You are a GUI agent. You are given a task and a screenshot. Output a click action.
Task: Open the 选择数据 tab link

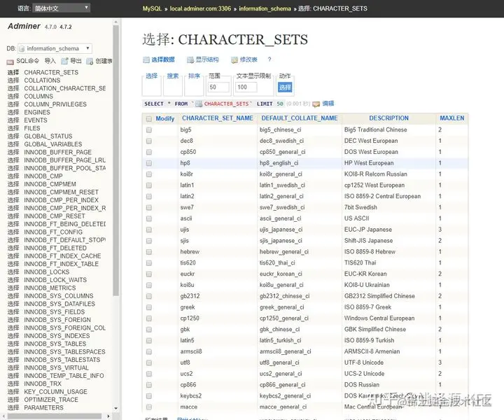click(163, 59)
